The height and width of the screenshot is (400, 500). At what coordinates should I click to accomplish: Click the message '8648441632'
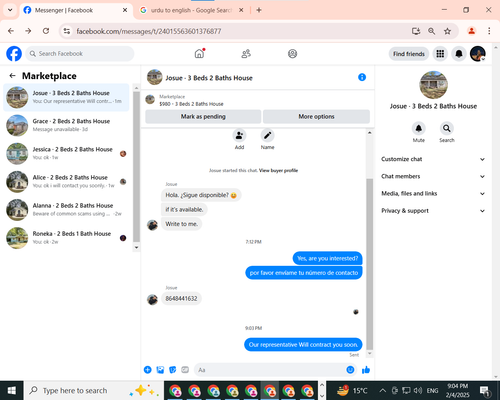[x=181, y=298]
